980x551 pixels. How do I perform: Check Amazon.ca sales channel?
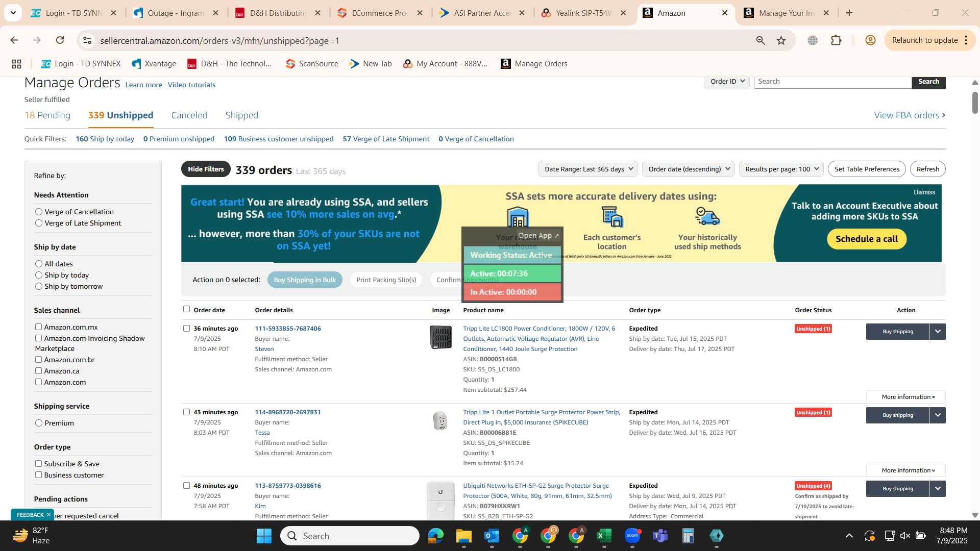tap(38, 371)
